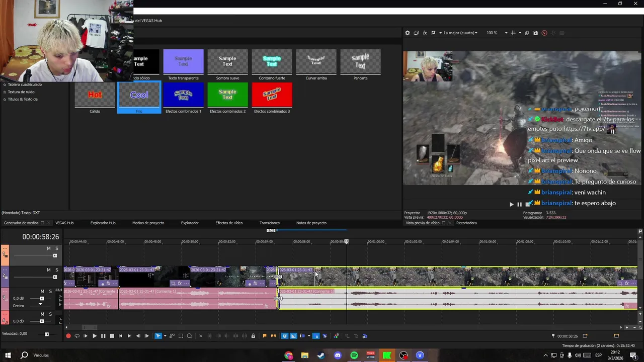This screenshot has height=362, width=644.
Task: Open the Medios de proyecto tab
Action: pyautogui.click(x=148, y=223)
